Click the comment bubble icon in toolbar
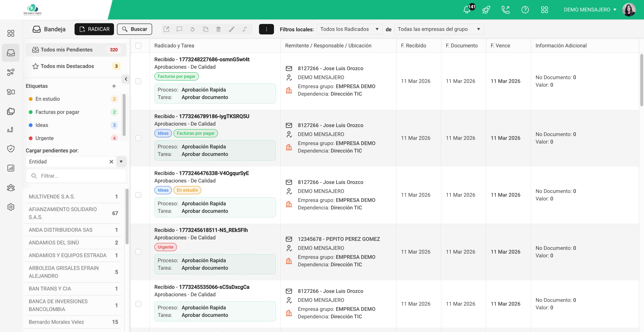 coord(179,29)
